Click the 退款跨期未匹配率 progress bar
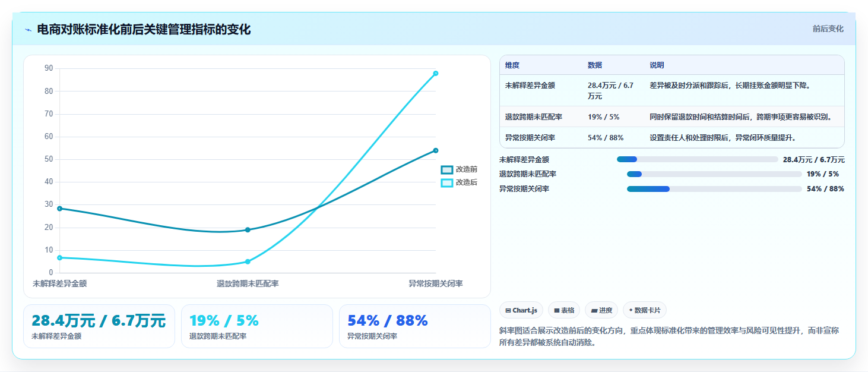 tap(714, 174)
